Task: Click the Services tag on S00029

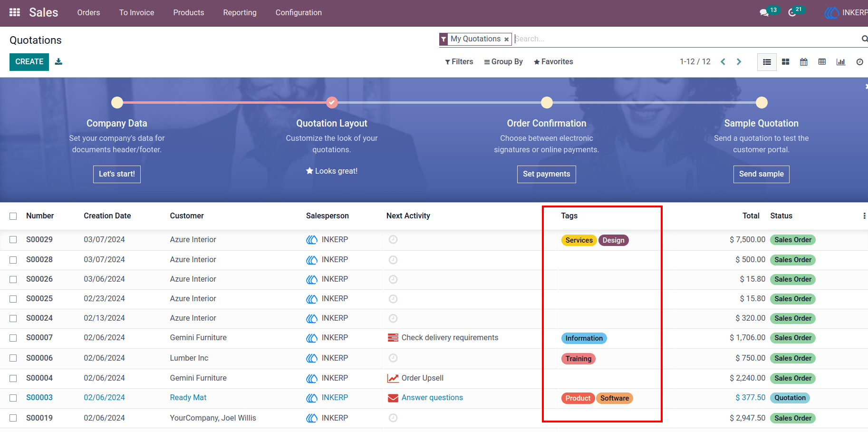Action: pos(579,240)
